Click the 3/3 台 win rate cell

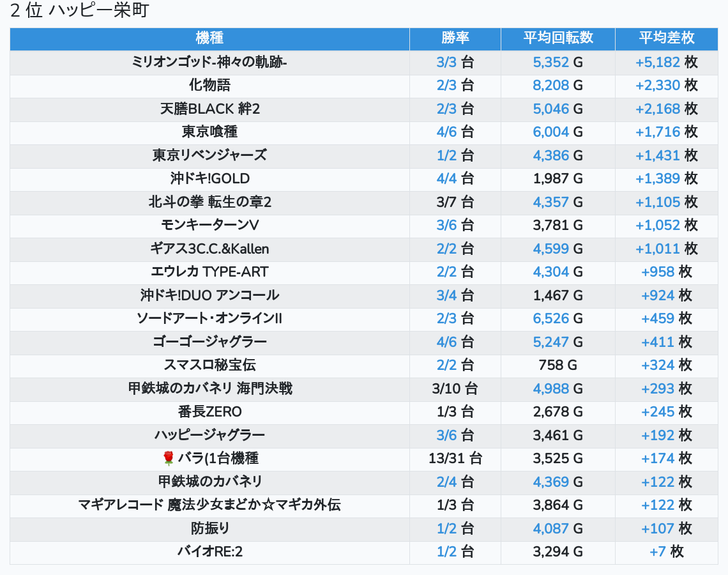pyautogui.click(x=455, y=62)
